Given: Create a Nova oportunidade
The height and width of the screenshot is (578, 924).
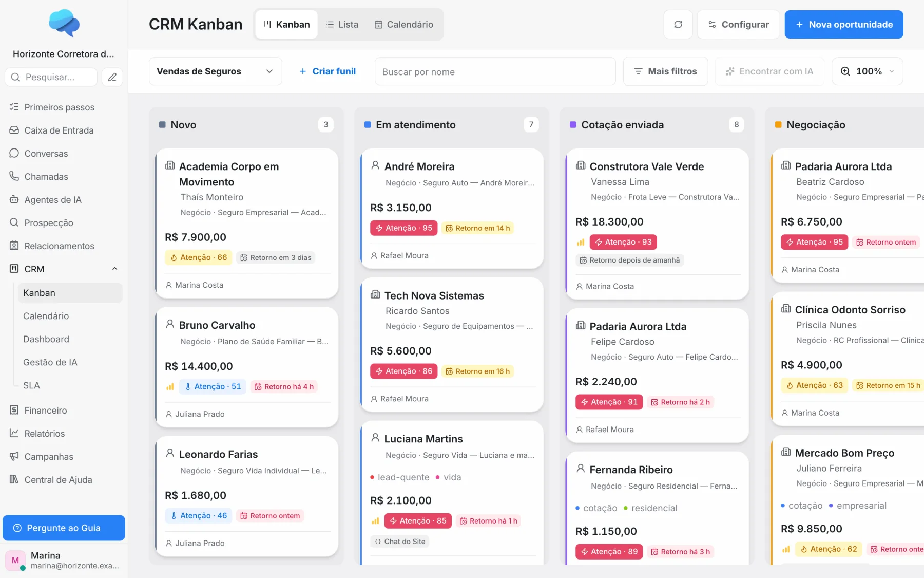Looking at the screenshot, I should (x=844, y=24).
